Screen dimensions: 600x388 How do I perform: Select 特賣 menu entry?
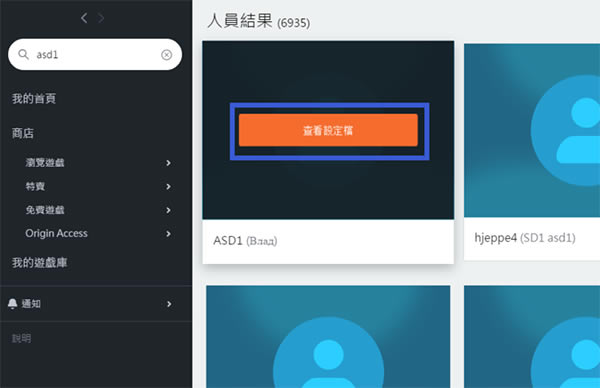[35, 186]
